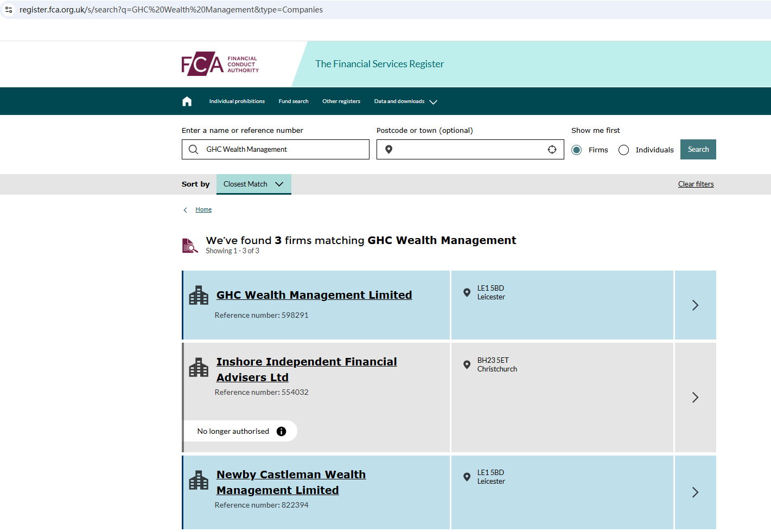Image resolution: width=771 pixels, height=532 pixels.
Task: Open Other registers page
Action: (x=341, y=101)
